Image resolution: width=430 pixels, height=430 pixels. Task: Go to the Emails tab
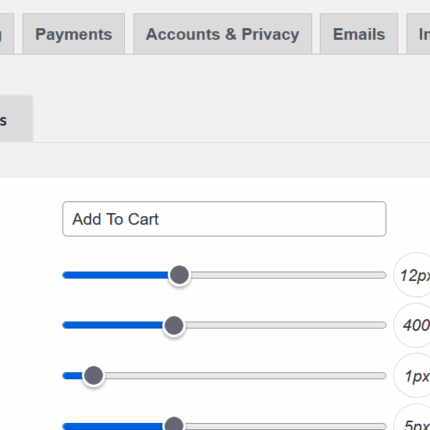pyautogui.click(x=359, y=34)
